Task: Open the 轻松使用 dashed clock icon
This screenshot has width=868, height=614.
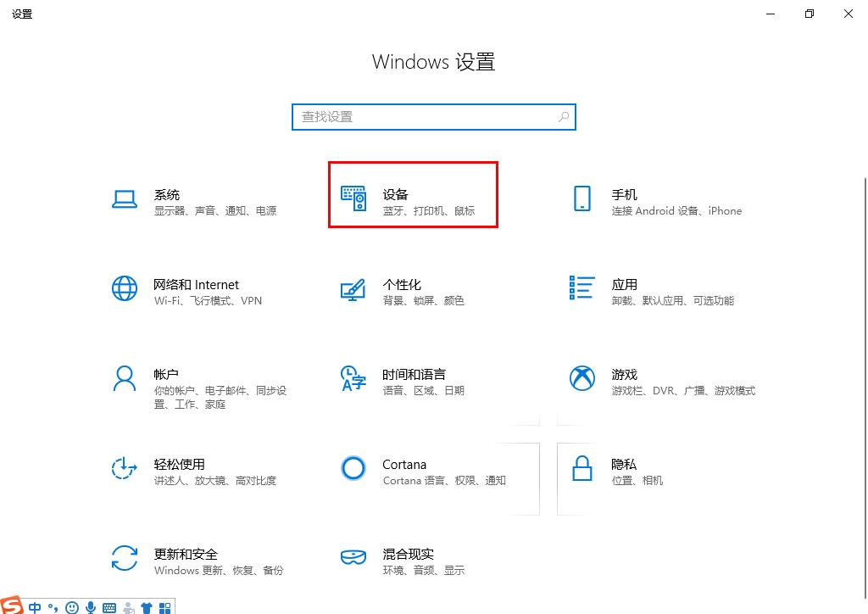Action: pyautogui.click(x=125, y=468)
